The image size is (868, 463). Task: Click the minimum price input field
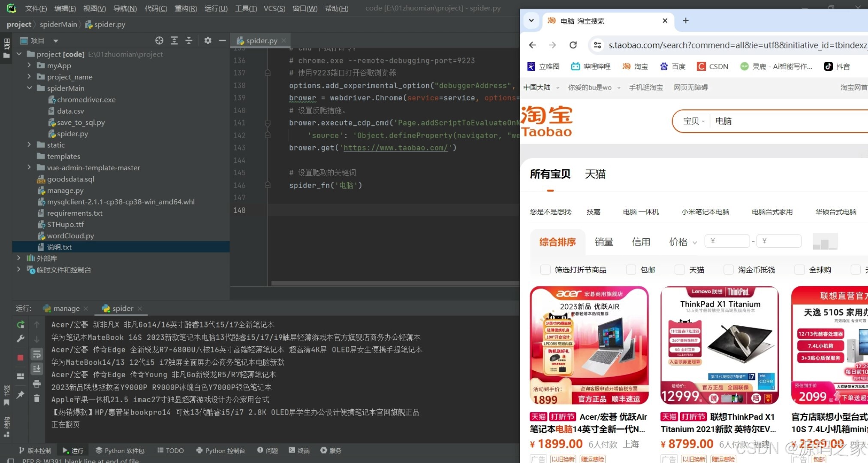pos(727,241)
